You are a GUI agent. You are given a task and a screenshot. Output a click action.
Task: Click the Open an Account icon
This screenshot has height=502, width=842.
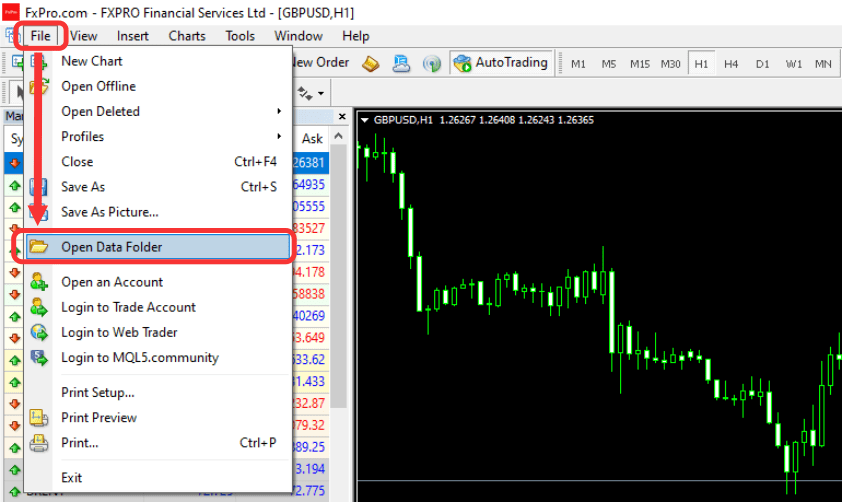click(39, 282)
